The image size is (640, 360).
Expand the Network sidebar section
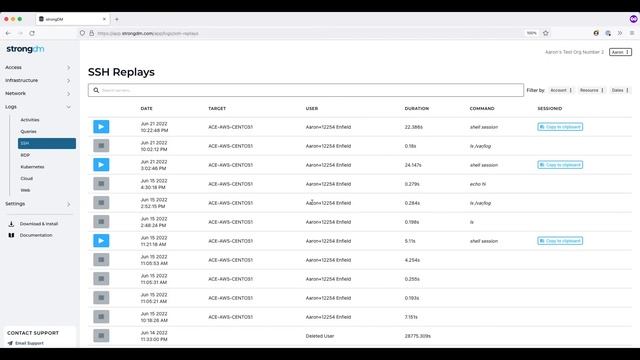tap(38, 93)
